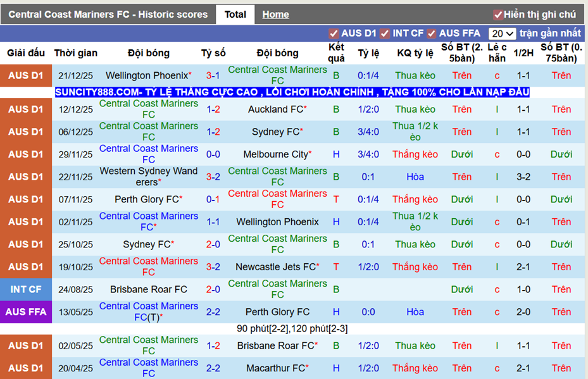Image resolution: width=588 pixels, height=379 pixels.
Task: Open the Western Sydney Wanderers team link
Action: pos(149,177)
